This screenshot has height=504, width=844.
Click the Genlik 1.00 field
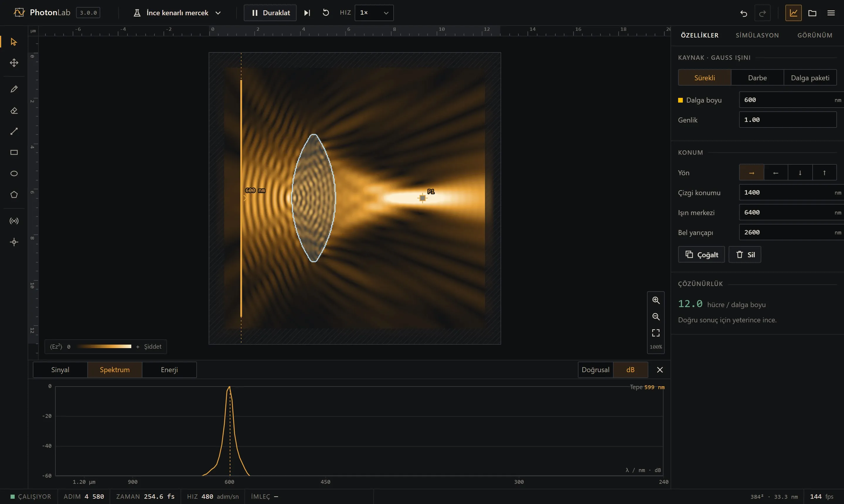pyautogui.click(x=788, y=120)
